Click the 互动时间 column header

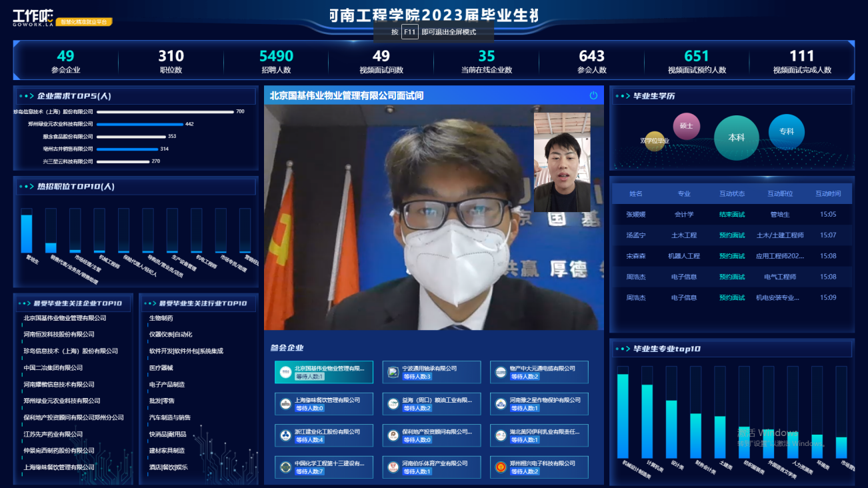tap(828, 194)
